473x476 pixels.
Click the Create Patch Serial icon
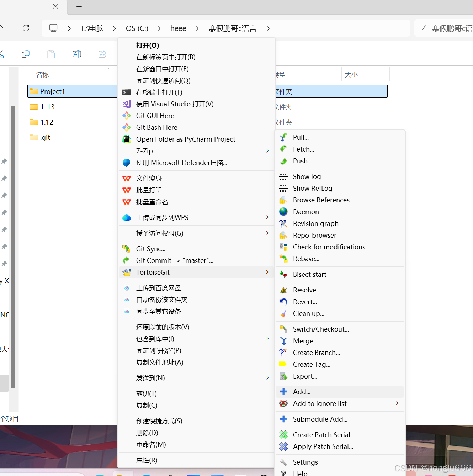283,435
